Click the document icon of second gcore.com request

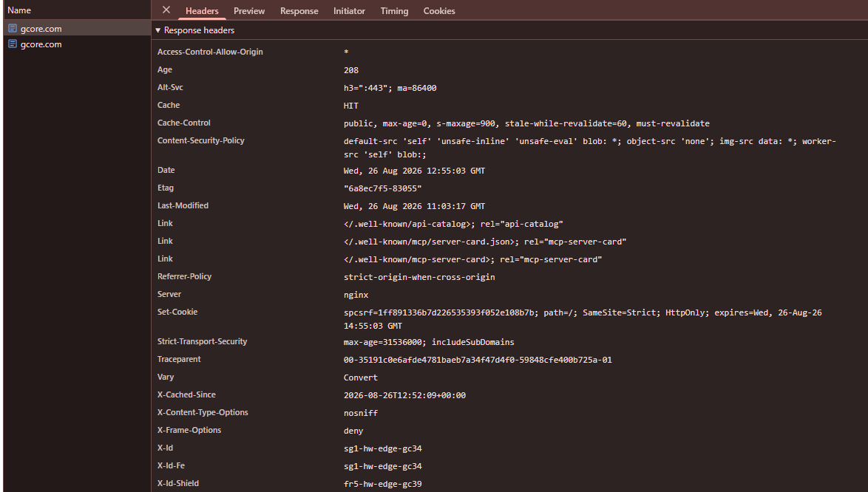point(12,44)
